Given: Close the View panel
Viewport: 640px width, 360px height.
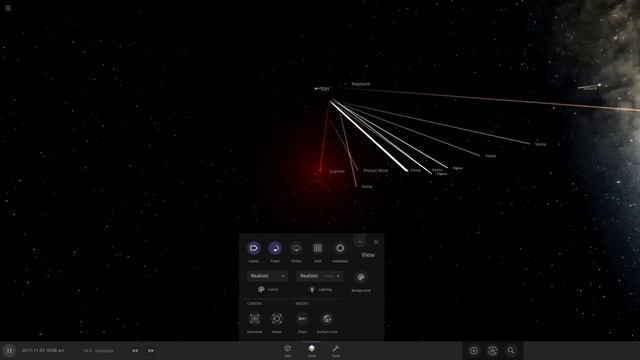Looking at the screenshot, I should [x=376, y=242].
